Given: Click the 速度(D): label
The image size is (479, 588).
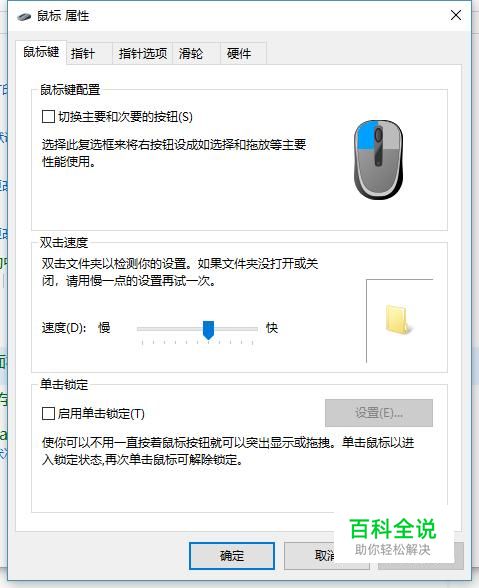Looking at the screenshot, I should tap(64, 328).
